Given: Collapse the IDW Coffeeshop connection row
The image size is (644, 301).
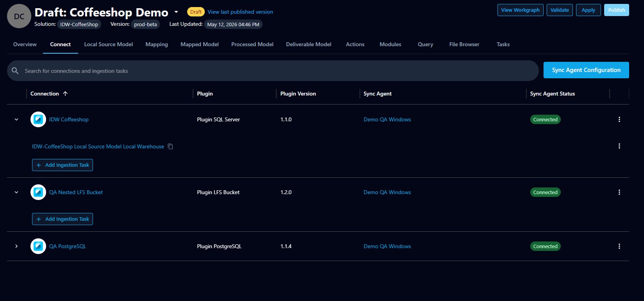Looking at the screenshot, I should click(x=16, y=119).
